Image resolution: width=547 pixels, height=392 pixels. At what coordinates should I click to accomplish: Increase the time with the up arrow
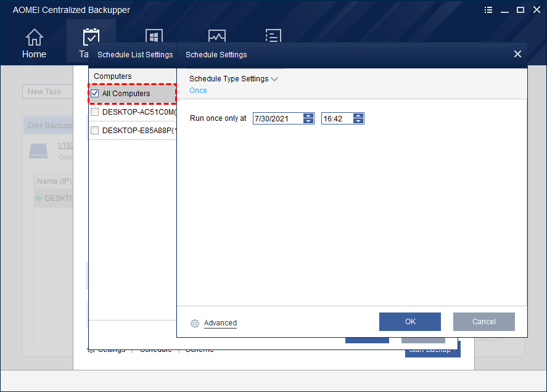[x=358, y=116]
